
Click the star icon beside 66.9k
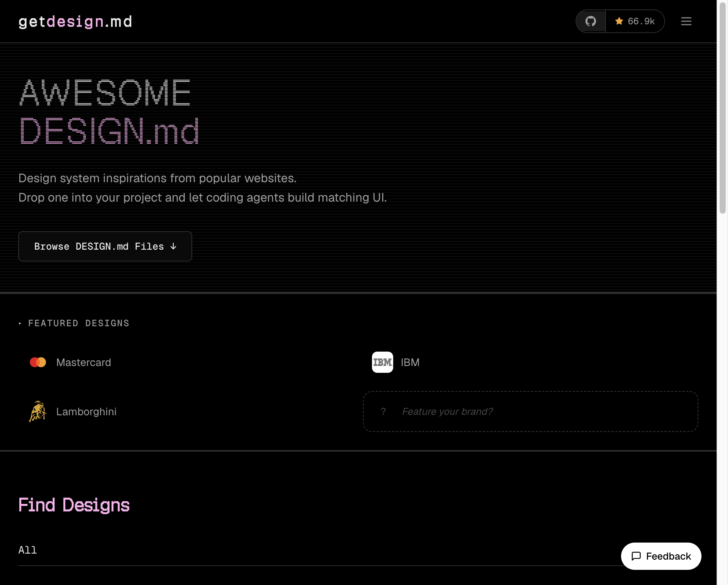(x=620, y=21)
